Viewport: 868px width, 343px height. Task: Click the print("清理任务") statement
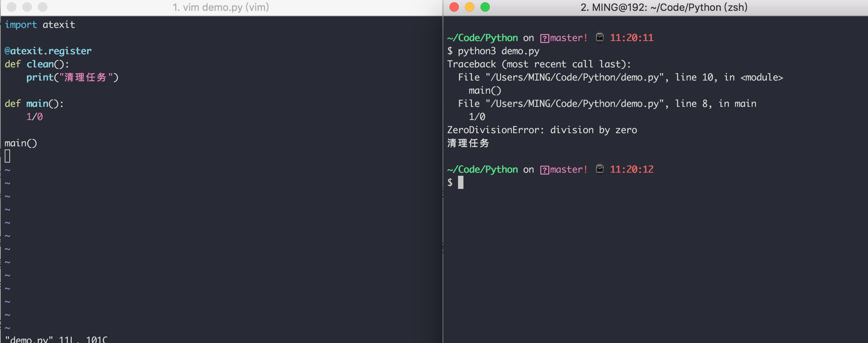click(72, 77)
